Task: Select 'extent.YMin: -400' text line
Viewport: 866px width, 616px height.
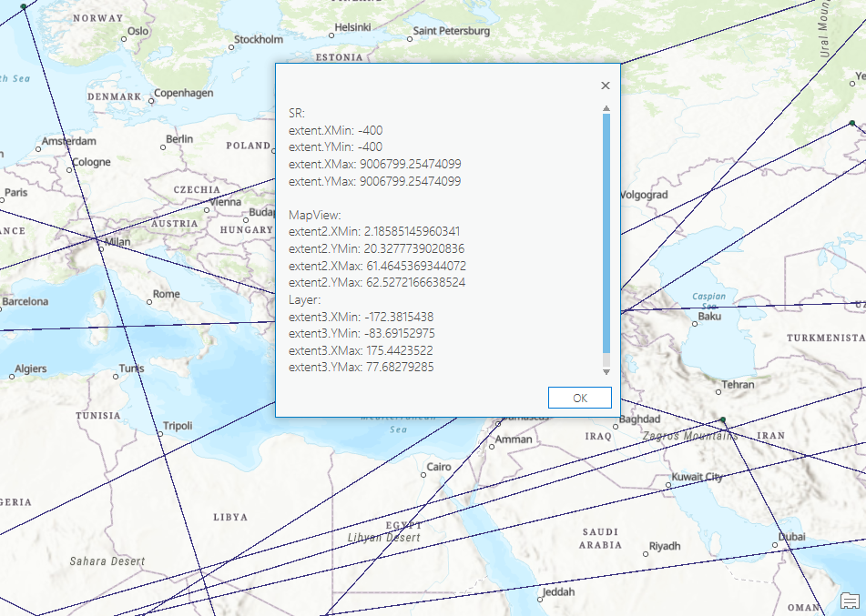Action: click(x=335, y=146)
